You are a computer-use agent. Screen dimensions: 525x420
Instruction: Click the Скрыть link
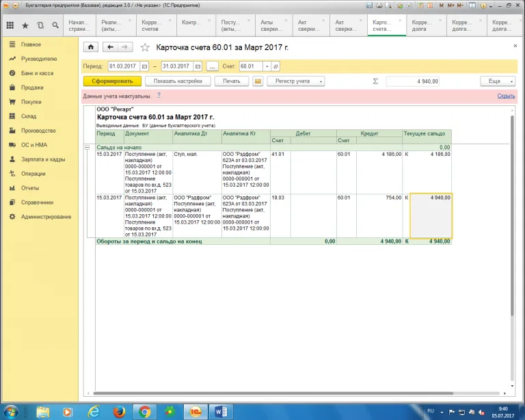[506, 96]
